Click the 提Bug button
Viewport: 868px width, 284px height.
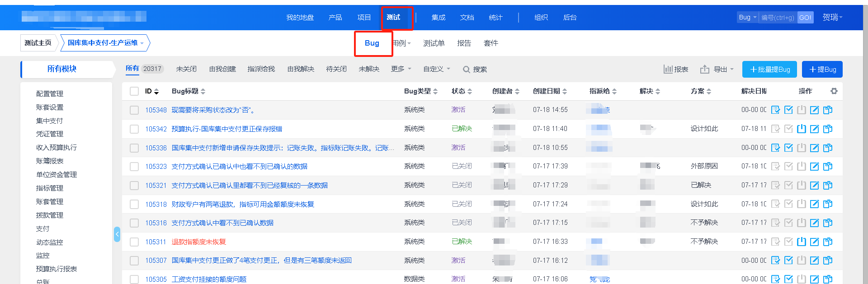[x=822, y=70]
